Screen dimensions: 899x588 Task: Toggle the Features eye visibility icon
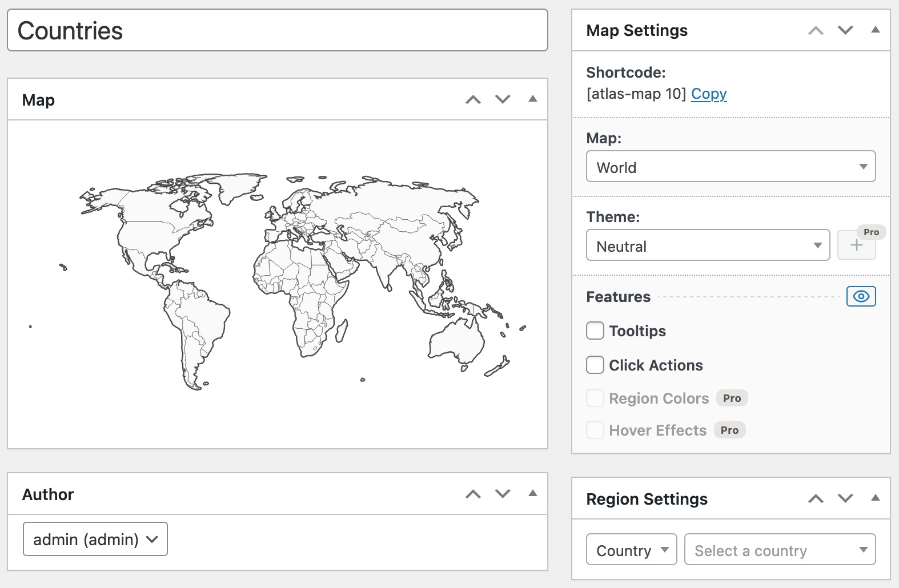[861, 296]
